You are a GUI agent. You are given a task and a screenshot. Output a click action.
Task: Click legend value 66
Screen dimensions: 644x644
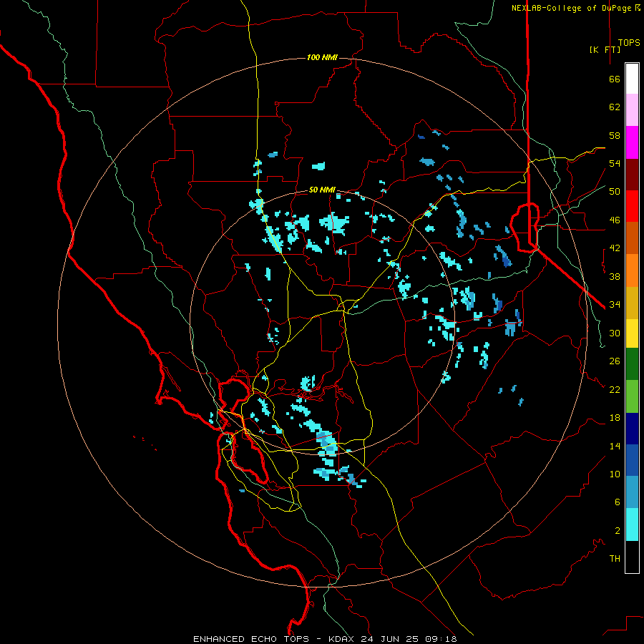tap(615, 79)
